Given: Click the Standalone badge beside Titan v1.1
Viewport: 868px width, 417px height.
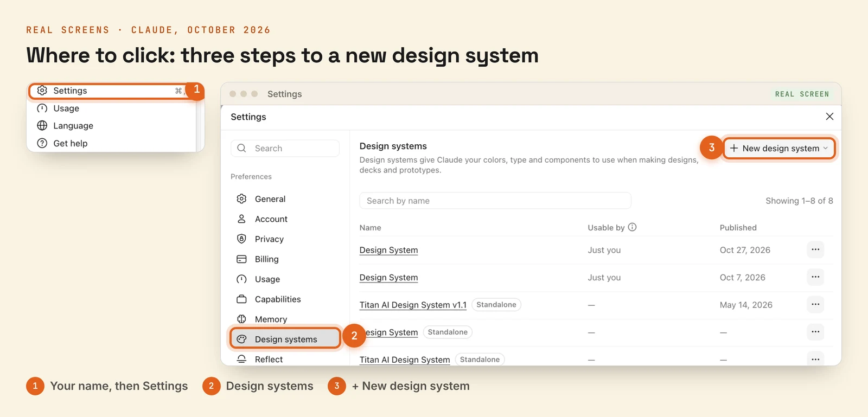Looking at the screenshot, I should 496,305.
